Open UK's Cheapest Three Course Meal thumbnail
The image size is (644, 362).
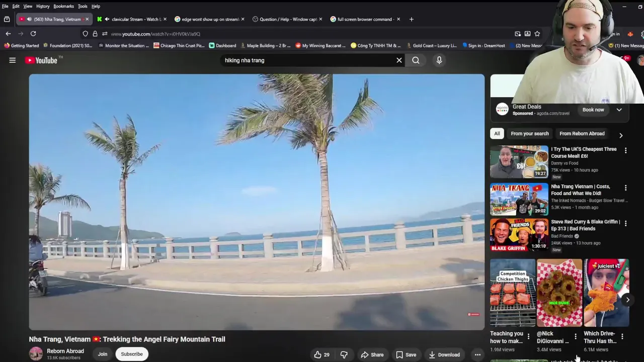pyautogui.click(x=519, y=162)
